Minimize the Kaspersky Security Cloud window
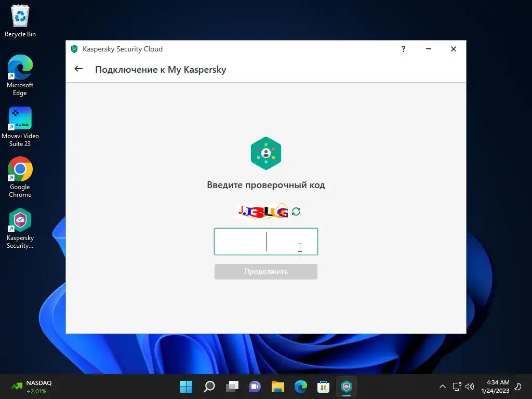This screenshot has width=532, height=399. pyautogui.click(x=429, y=49)
